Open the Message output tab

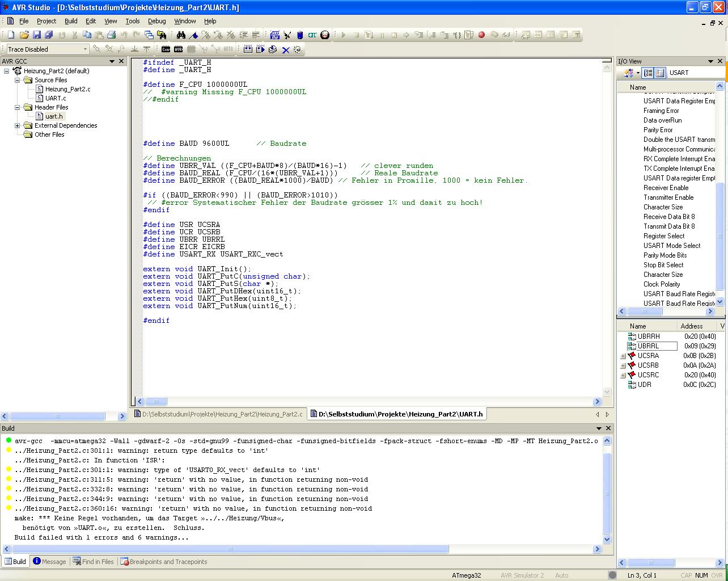click(50, 562)
